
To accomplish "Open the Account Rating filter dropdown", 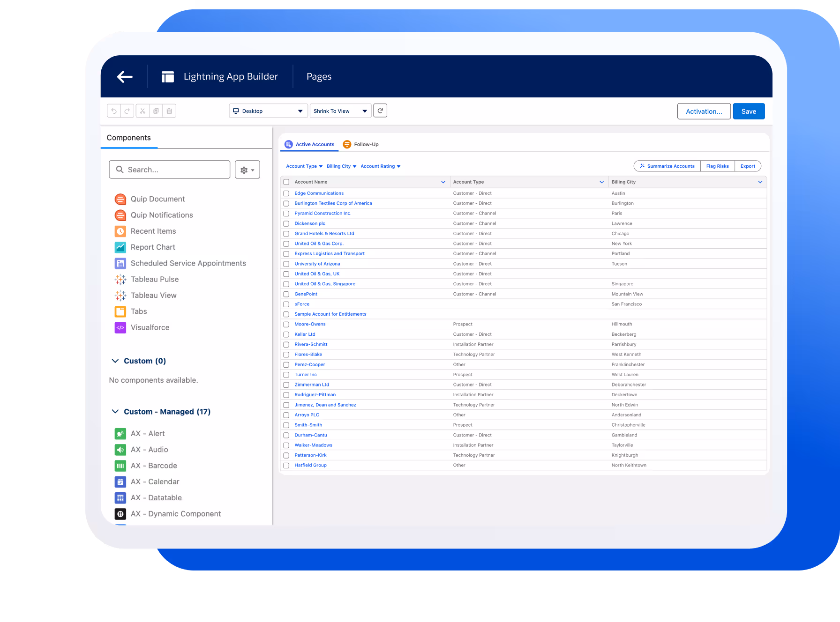I will coord(381,166).
